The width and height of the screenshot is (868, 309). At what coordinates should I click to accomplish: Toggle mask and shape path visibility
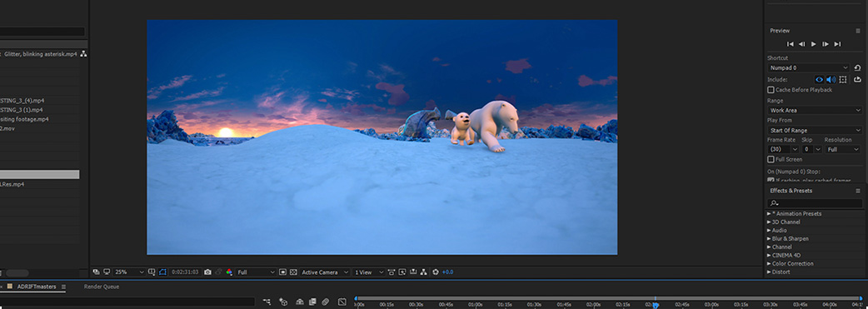(x=162, y=272)
